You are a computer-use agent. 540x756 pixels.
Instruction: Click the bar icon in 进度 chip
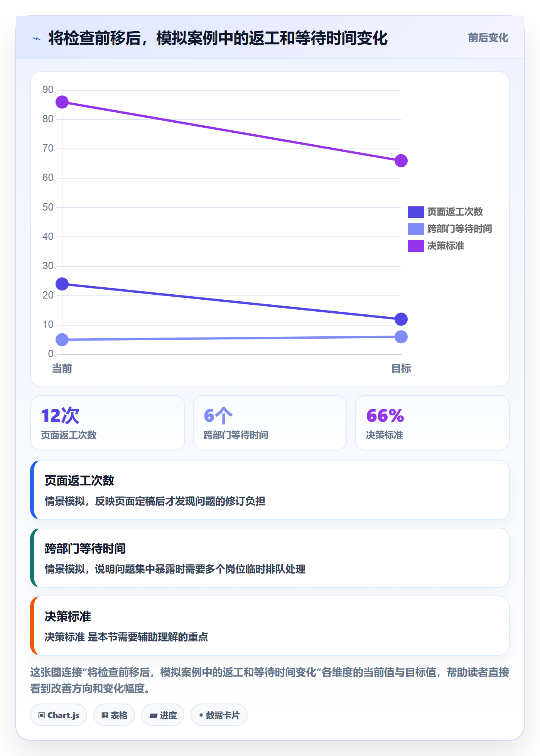coord(154,716)
